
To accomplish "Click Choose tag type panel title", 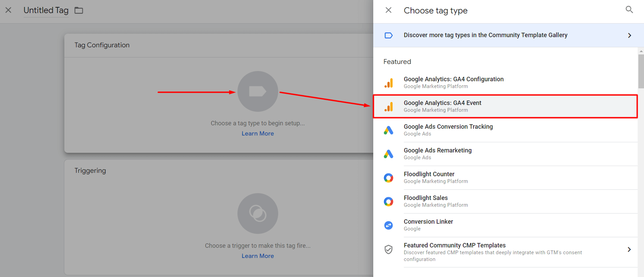I will 435,11.
